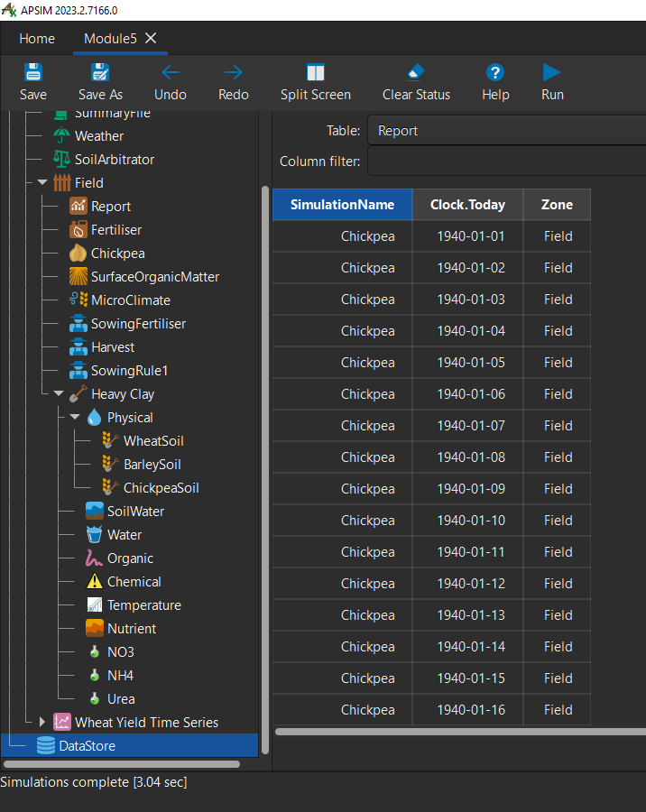Viewport: 646px width, 812px height.
Task: Collapse the Field tree node
Action: coord(42,182)
